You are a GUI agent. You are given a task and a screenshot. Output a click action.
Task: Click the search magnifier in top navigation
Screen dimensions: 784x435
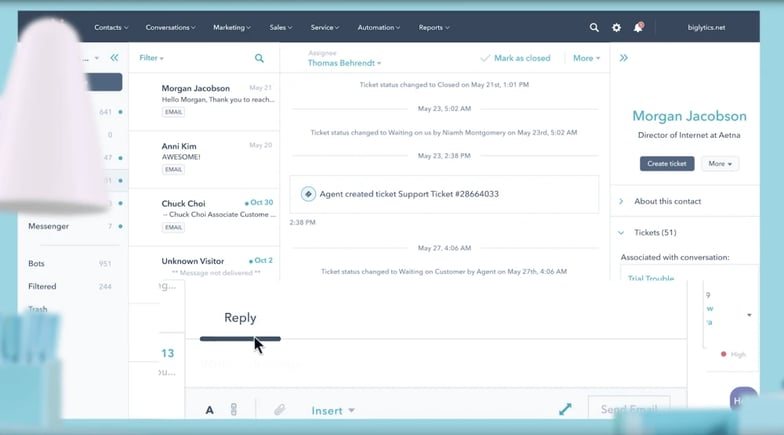(594, 28)
